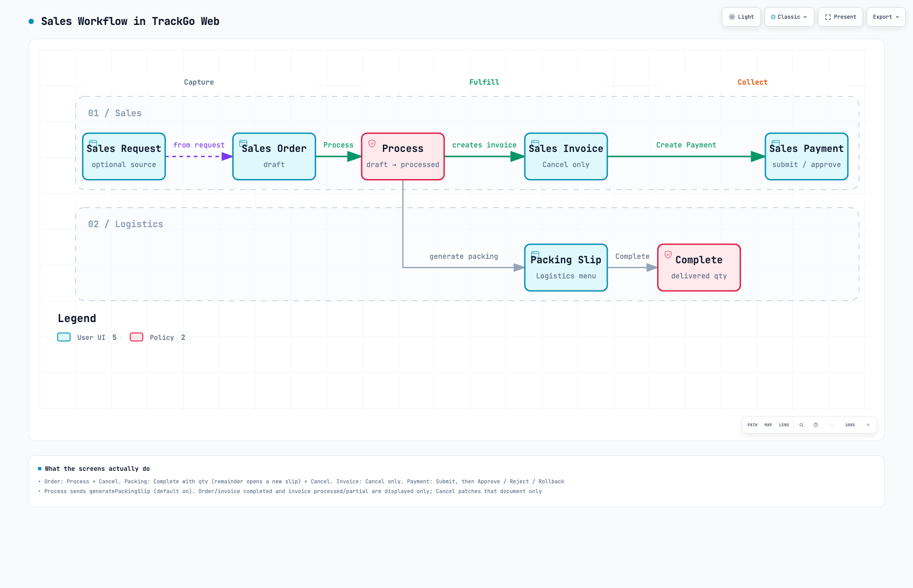The image size is (913, 588).
Task: Click the Capture phase label
Action: point(199,82)
